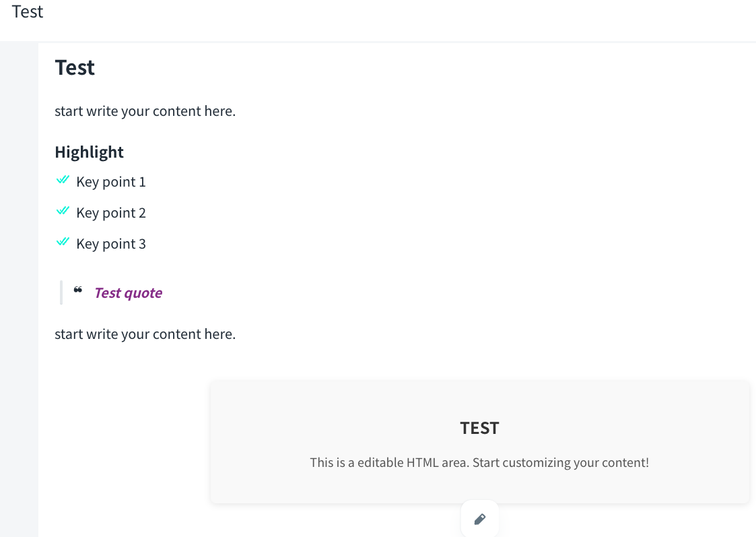The image size is (756, 537).
Task: Click the gray left sidebar strip
Action: click(x=19, y=270)
